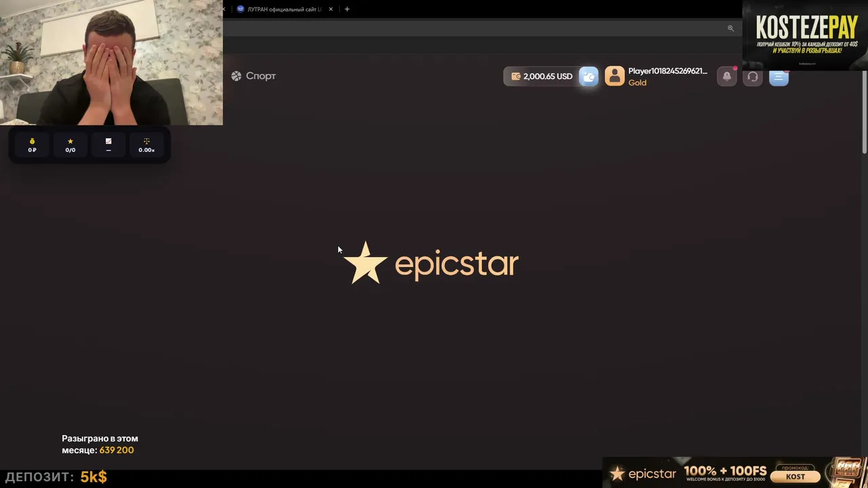Click the Спорт ball icon
The width and height of the screenshot is (868, 488).
(x=236, y=76)
